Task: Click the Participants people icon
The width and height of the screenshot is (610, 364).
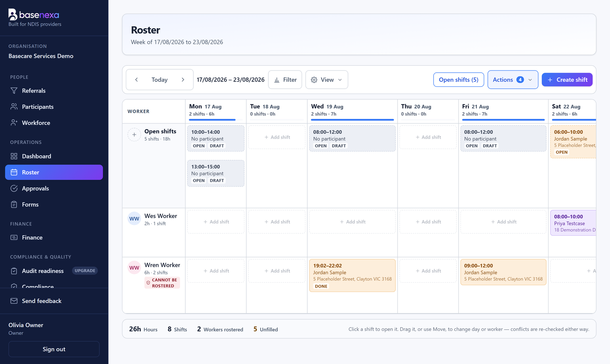Action: point(14,107)
